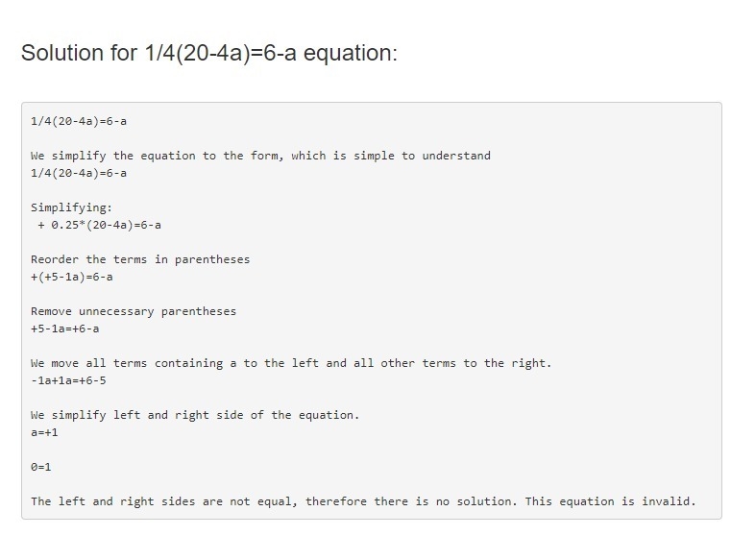Image resolution: width=731 pixels, height=560 pixels.
Task: Click the 'This equation is invalid.' text
Action: pos(610,501)
